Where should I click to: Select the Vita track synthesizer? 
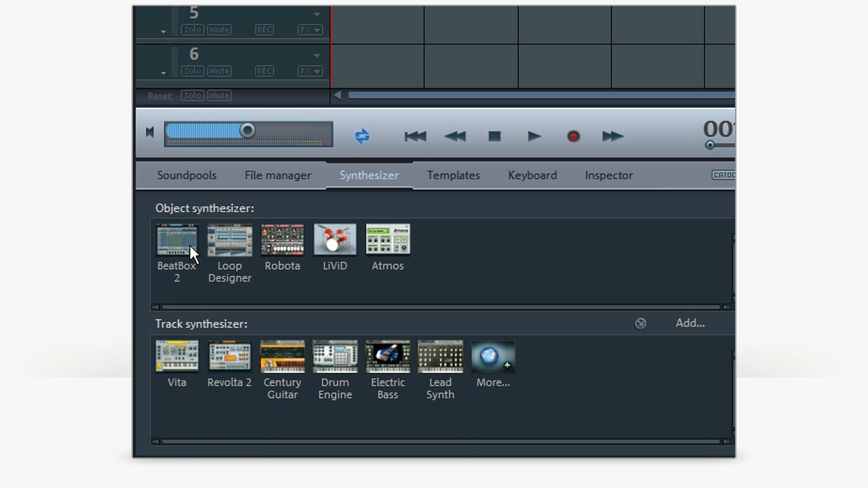pos(177,357)
